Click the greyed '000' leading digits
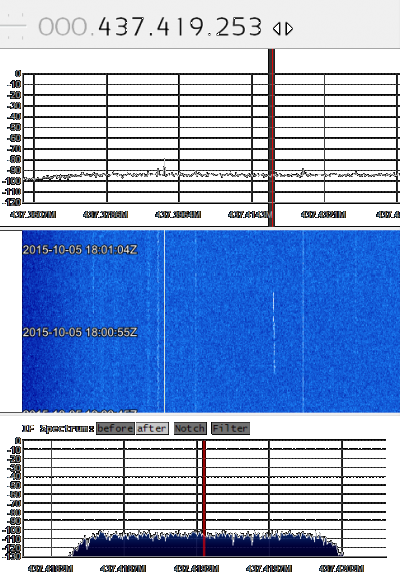 pos(63,27)
